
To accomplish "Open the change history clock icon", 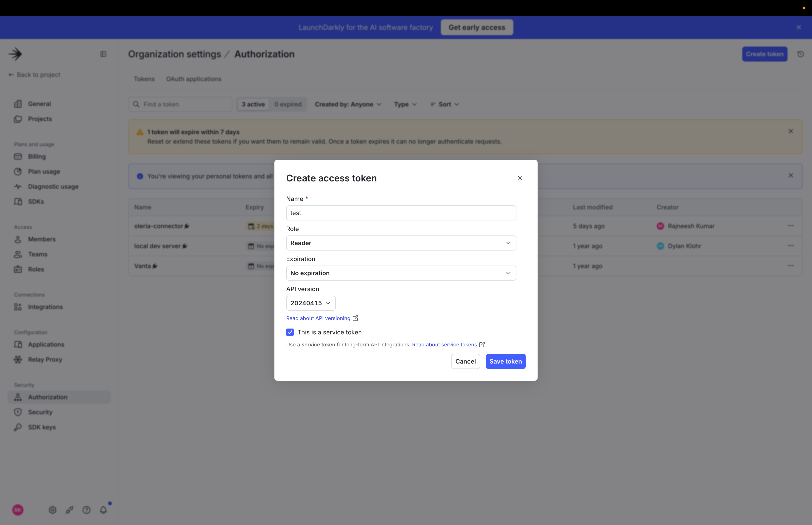I will pyautogui.click(x=800, y=54).
